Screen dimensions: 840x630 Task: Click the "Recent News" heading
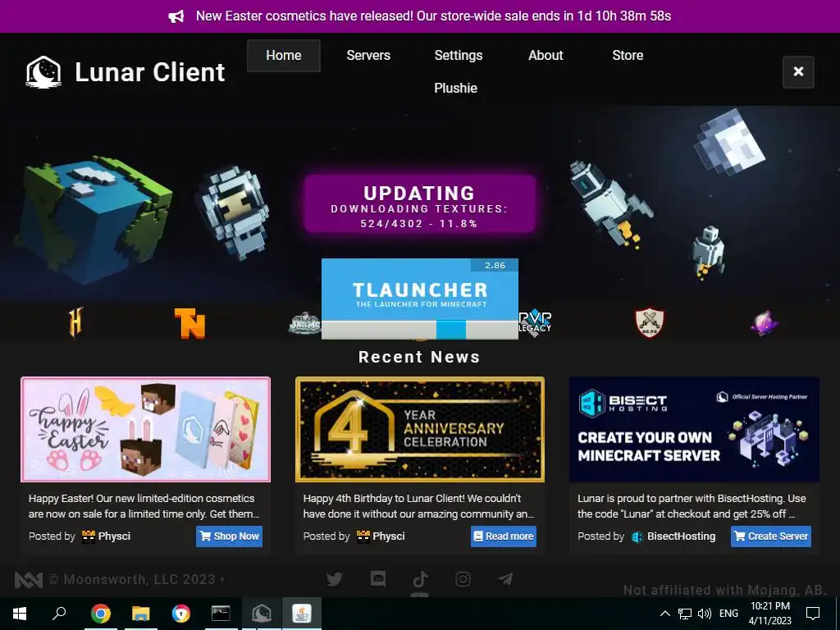pos(419,358)
